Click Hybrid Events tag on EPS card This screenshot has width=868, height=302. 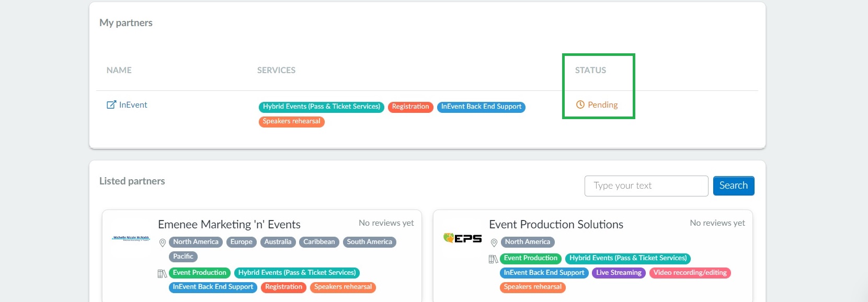(628, 258)
